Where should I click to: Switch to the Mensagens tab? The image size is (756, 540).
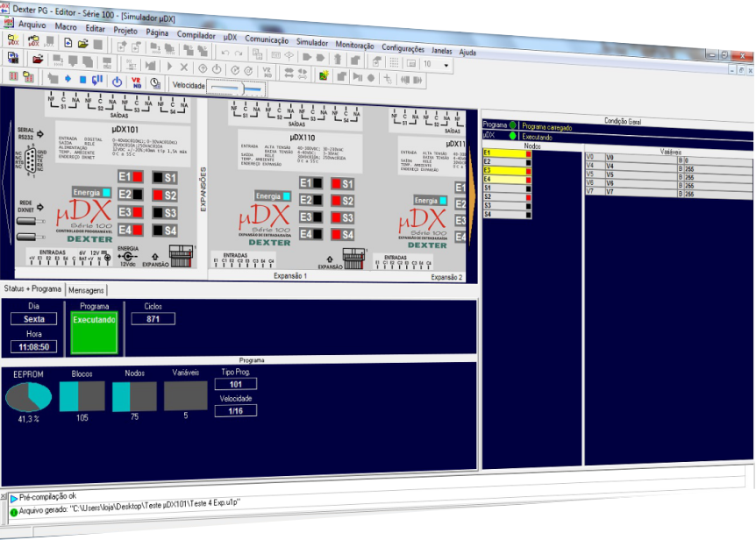coord(86,290)
